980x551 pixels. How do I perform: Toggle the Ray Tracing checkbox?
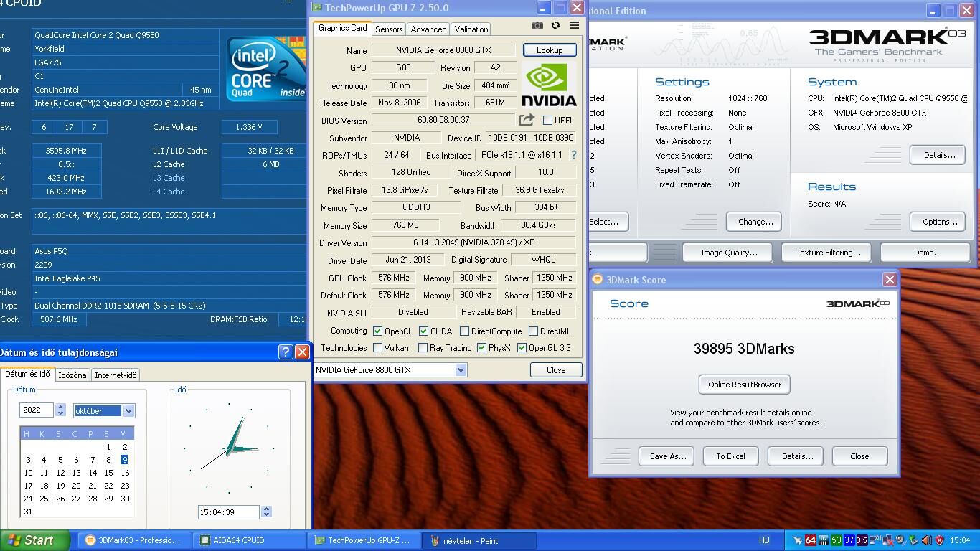click(x=423, y=347)
